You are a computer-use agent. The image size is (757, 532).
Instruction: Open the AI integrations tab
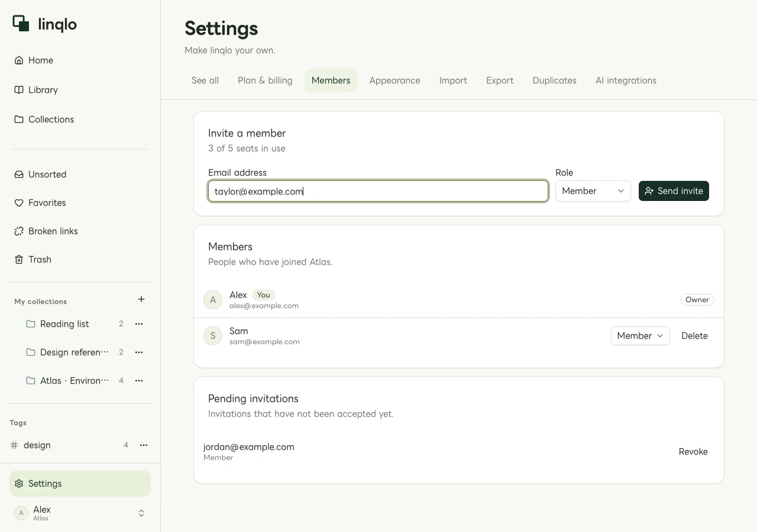click(626, 80)
